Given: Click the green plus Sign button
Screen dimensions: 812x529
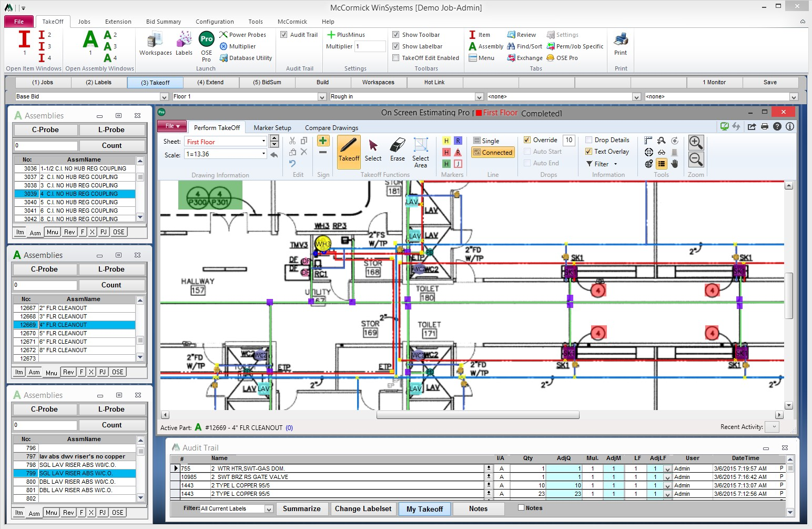Looking at the screenshot, I should (323, 141).
